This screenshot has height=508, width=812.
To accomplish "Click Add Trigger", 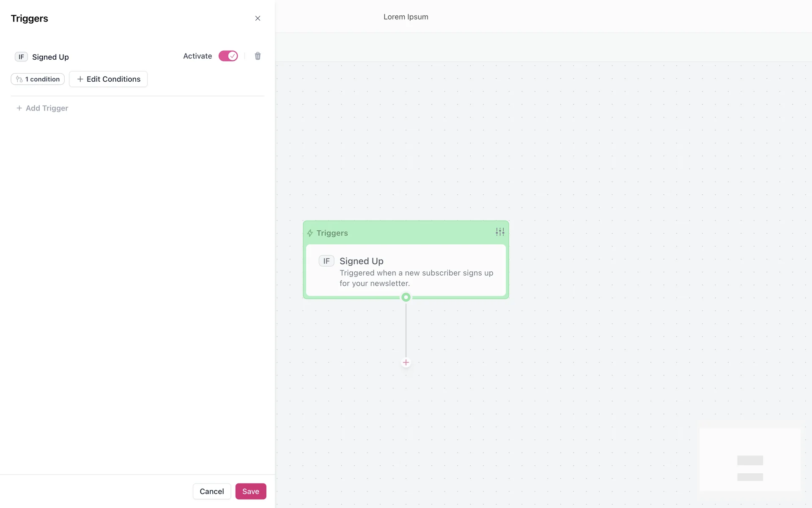I will (x=42, y=108).
